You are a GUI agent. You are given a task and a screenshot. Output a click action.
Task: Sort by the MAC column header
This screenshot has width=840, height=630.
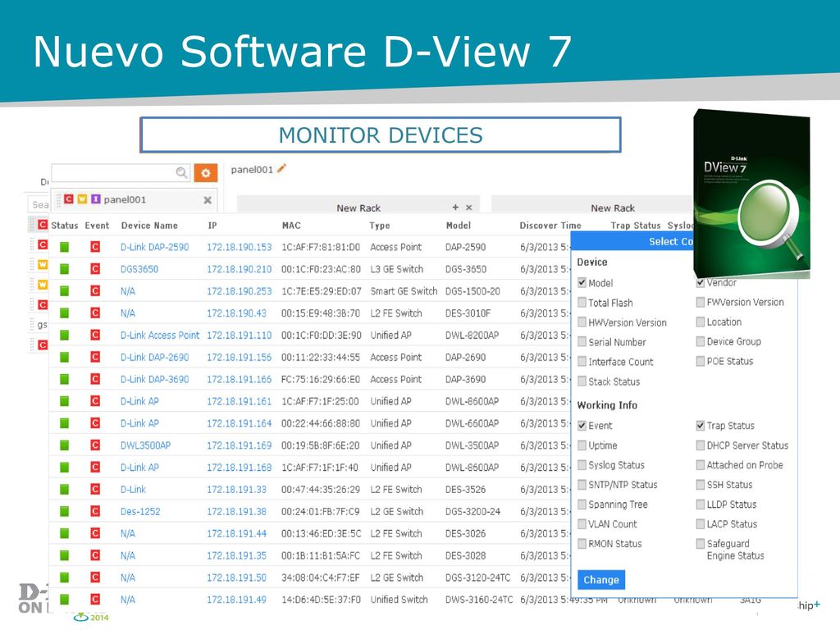tap(291, 226)
